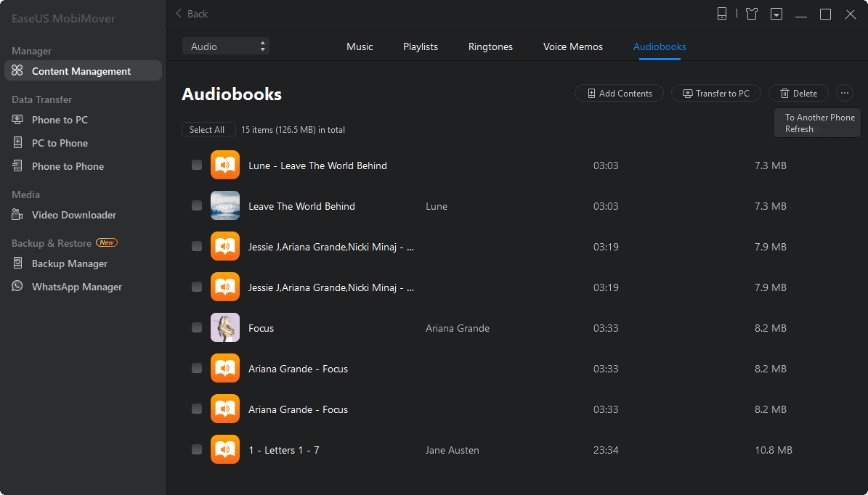This screenshot has width=868, height=495.
Task: Switch to the Ringtones tab
Action: click(x=490, y=46)
